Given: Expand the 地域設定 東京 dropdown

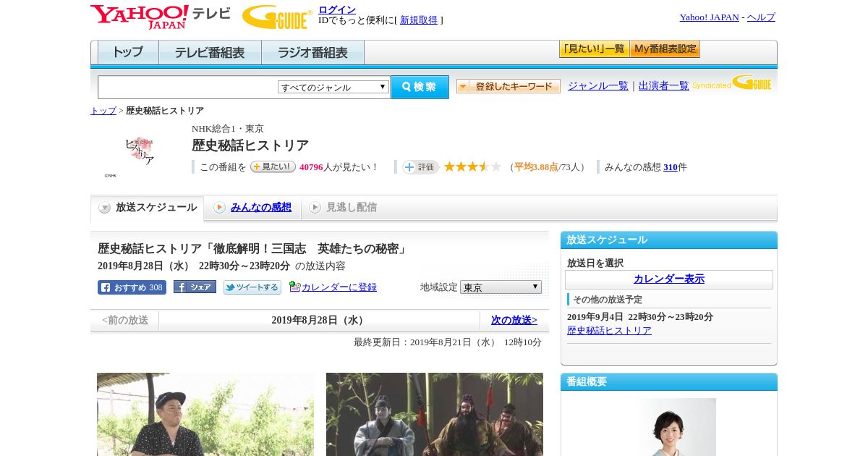Looking at the screenshot, I should click(x=501, y=287).
